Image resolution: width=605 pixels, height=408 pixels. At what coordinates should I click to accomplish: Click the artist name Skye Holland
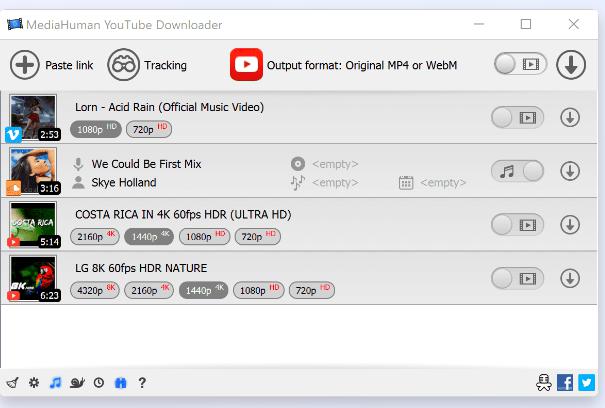[124, 183]
